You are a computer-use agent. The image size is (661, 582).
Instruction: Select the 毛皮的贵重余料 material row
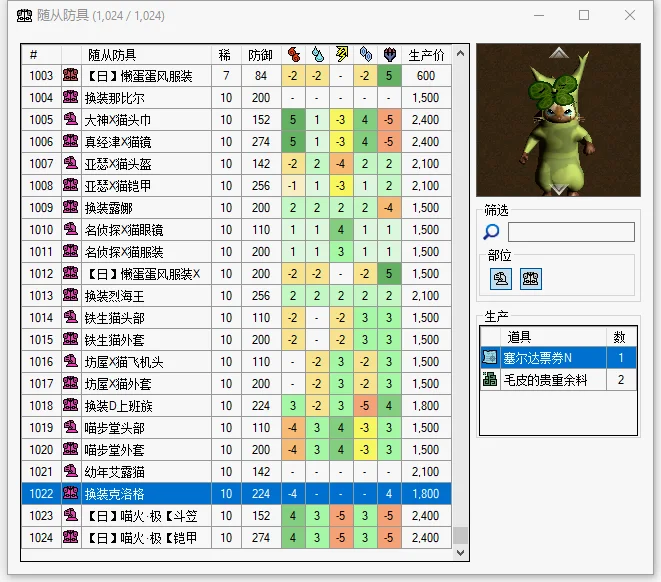pyautogui.click(x=558, y=380)
